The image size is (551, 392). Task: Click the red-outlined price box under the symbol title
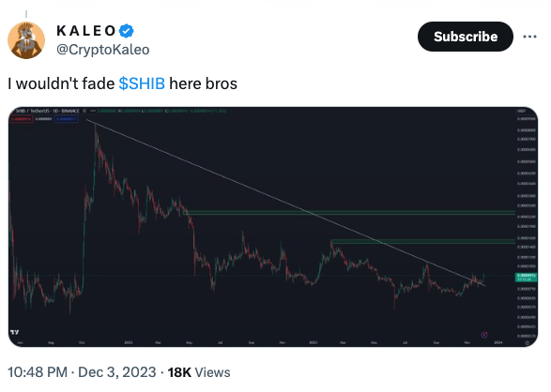(21, 119)
